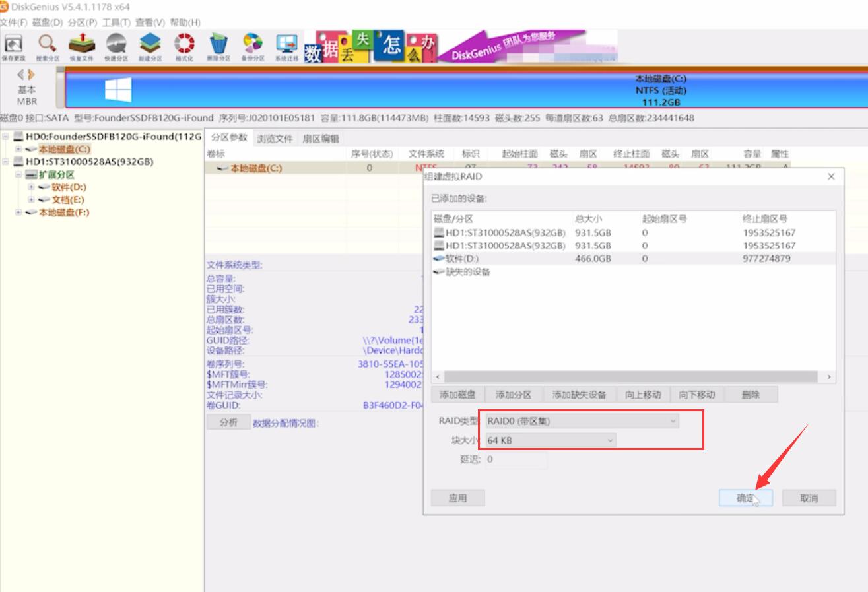Expand the 本地磁盘(C:) tree node
868x592 pixels.
coord(18,149)
